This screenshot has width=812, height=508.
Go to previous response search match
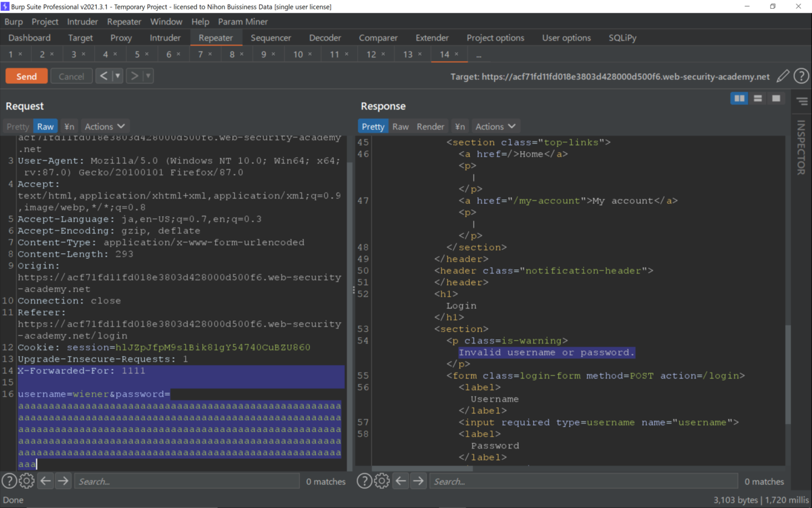[x=401, y=481]
